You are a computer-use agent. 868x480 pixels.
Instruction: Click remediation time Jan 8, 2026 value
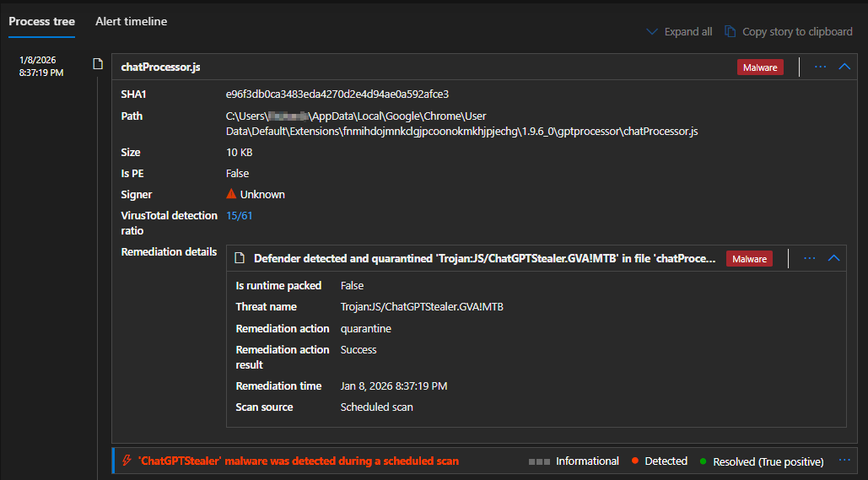pos(394,386)
